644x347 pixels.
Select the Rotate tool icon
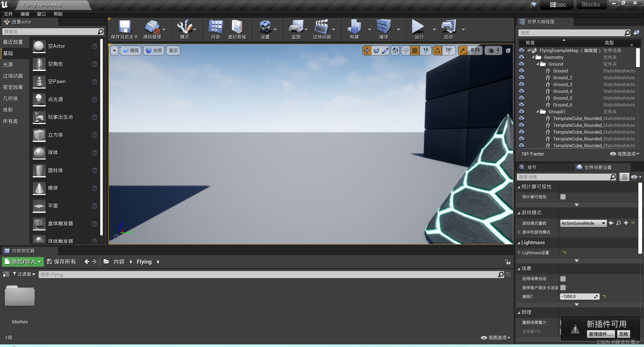(x=376, y=50)
